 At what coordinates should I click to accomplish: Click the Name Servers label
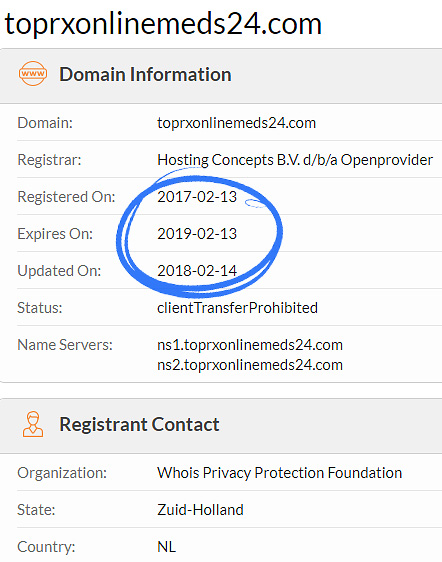pyautogui.click(x=65, y=345)
